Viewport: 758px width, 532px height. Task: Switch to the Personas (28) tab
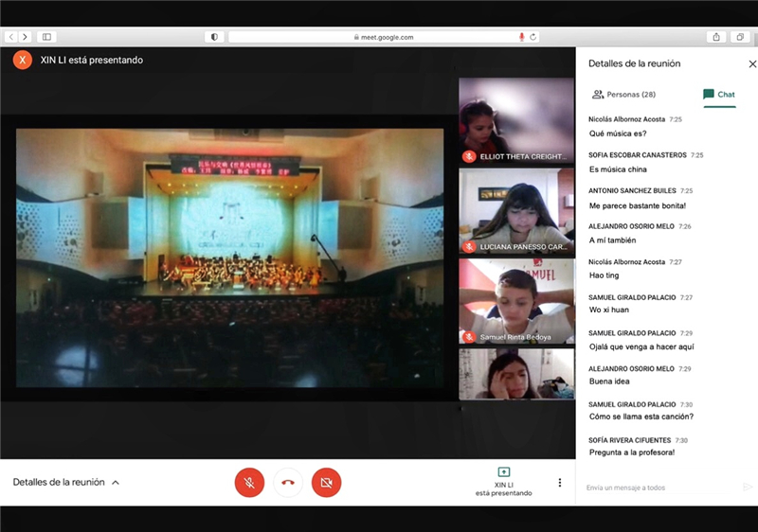pos(623,95)
